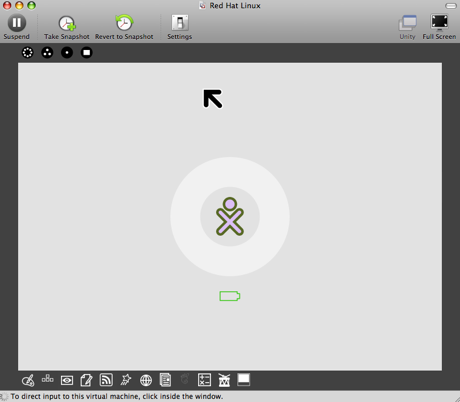
Task: Open the blocks-style activity icon
Action: [47, 379]
